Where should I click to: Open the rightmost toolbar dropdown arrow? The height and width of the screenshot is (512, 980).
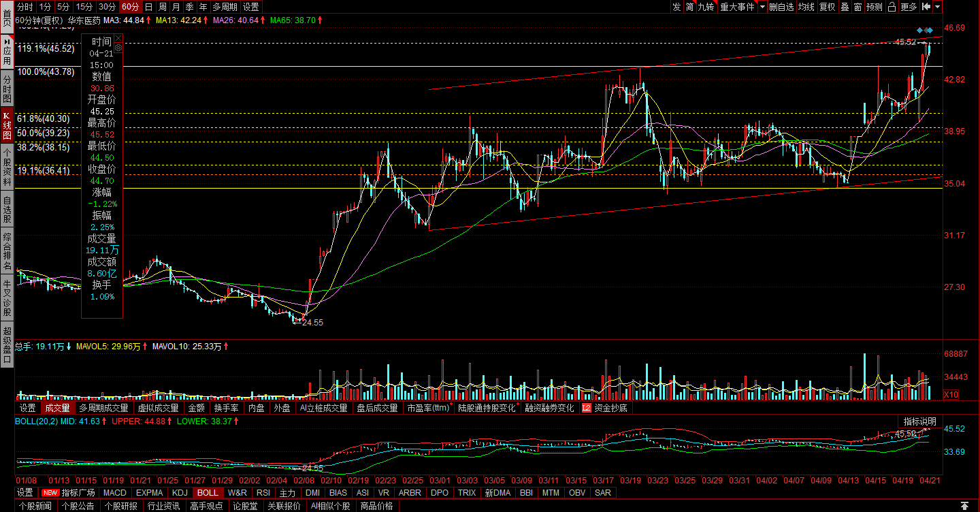pyautogui.click(x=938, y=7)
